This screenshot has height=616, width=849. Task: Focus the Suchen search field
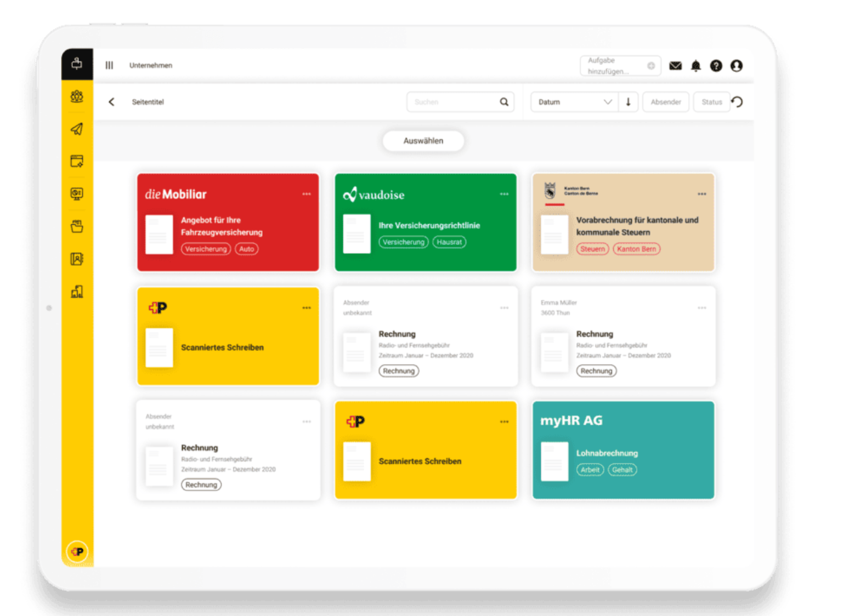460,102
